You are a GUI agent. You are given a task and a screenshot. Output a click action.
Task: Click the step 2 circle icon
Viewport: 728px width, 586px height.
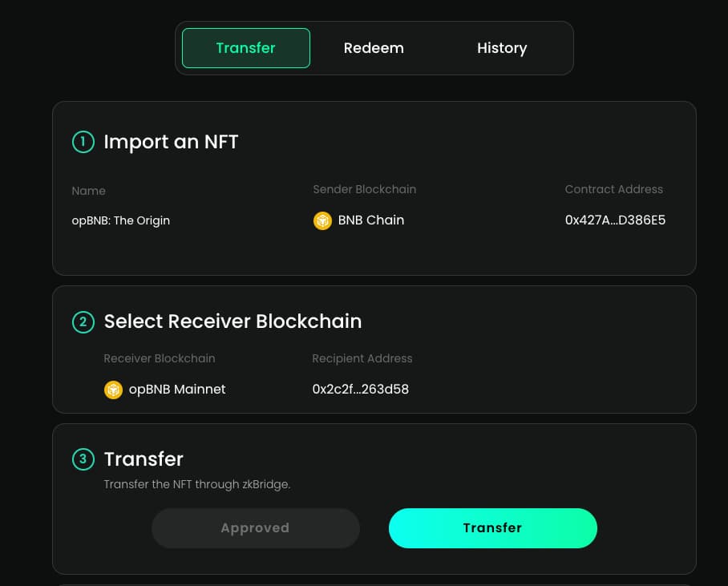pos(83,322)
